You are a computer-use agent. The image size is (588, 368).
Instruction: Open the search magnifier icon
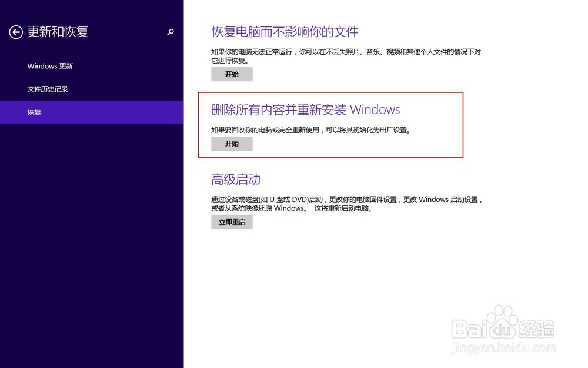[171, 32]
